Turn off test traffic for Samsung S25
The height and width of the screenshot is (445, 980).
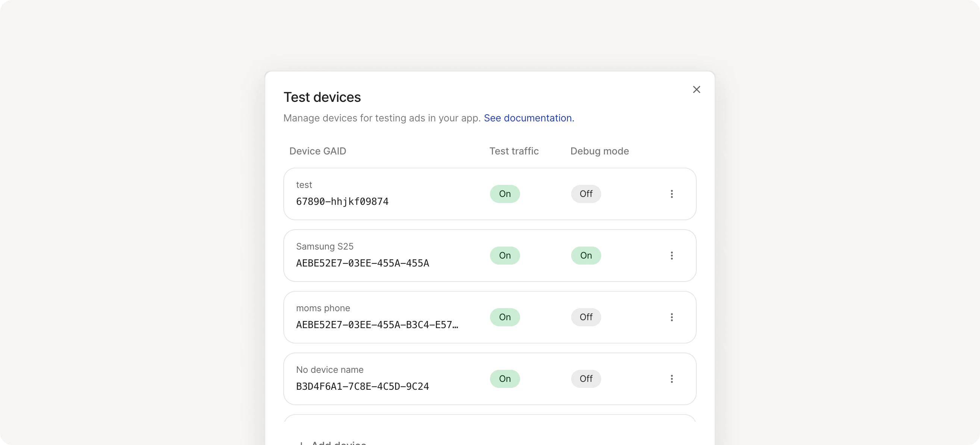(505, 256)
